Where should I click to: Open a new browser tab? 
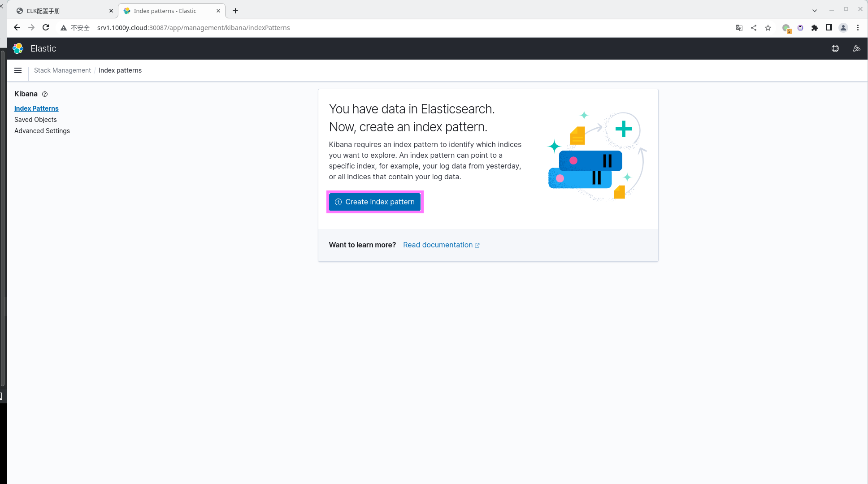coord(235,11)
